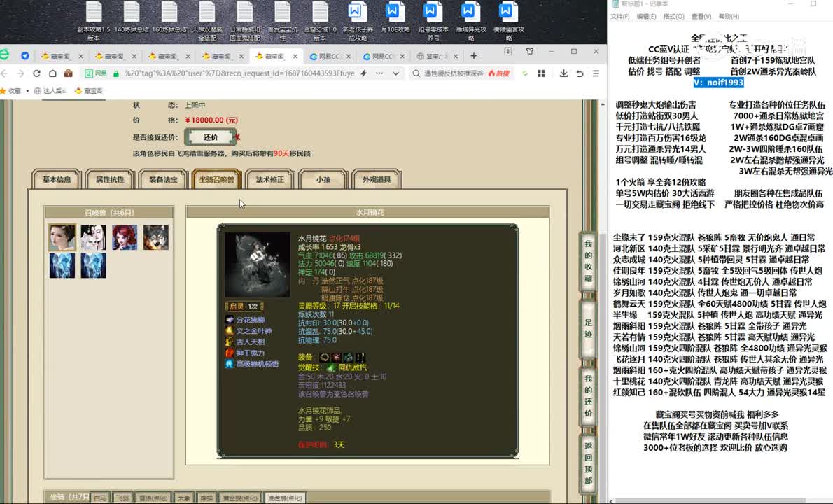Click the briefcase icon beside the home button
The width and height of the screenshot is (833, 504).
click(x=68, y=73)
